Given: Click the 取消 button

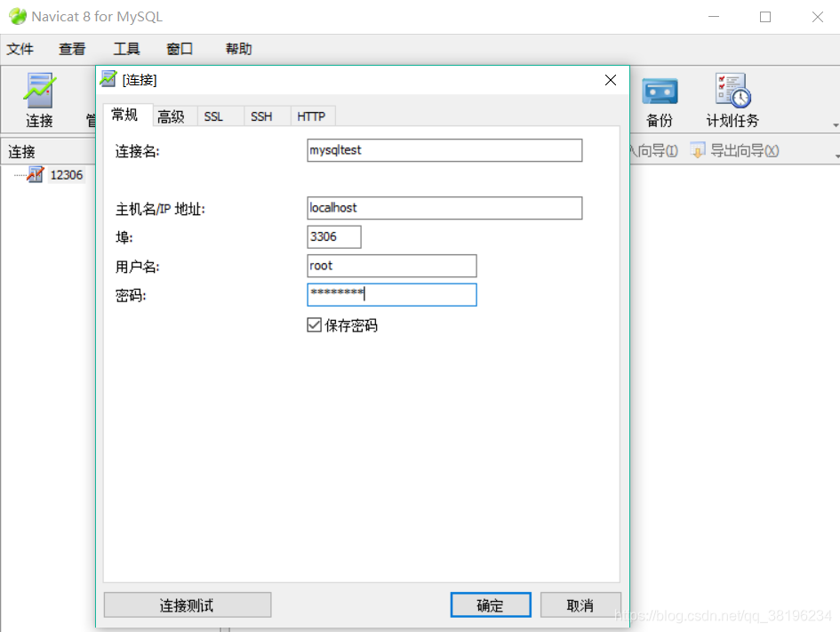Looking at the screenshot, I should (x=580, y=604).
